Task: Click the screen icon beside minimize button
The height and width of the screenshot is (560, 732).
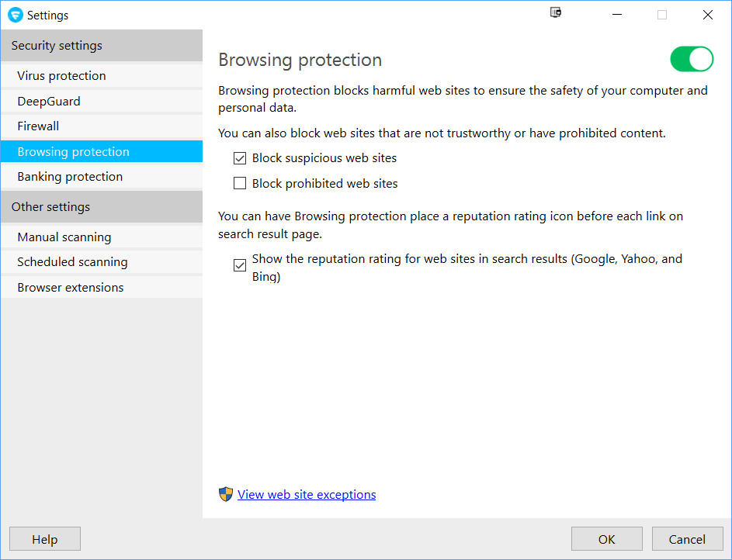Action: pyautogui.click(x=555, y=13)
